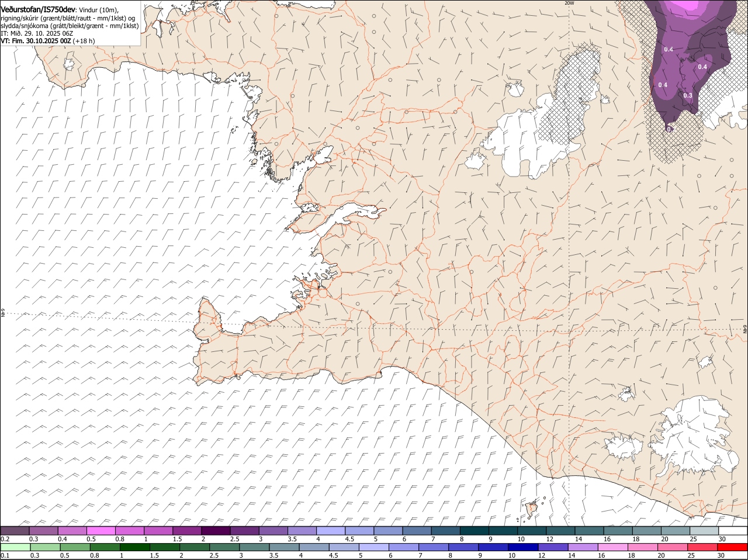Click the 0.2 value label in snowfall scale

(x=5, y=539)
